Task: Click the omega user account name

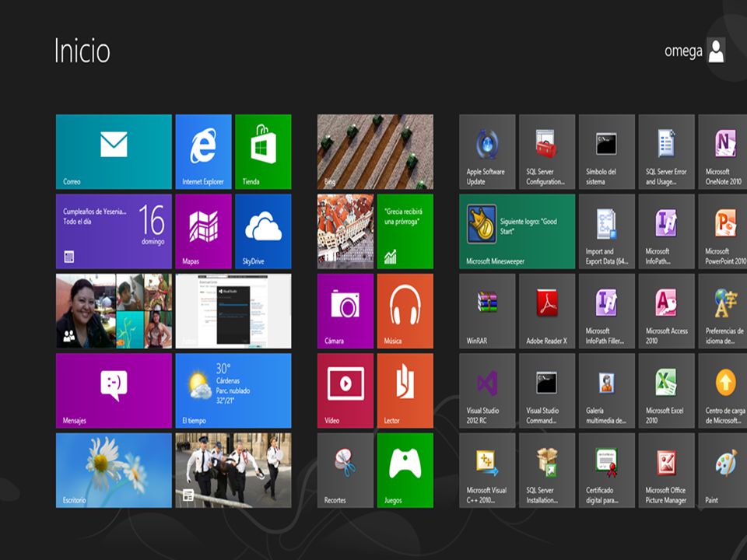Action: point(683,51)
